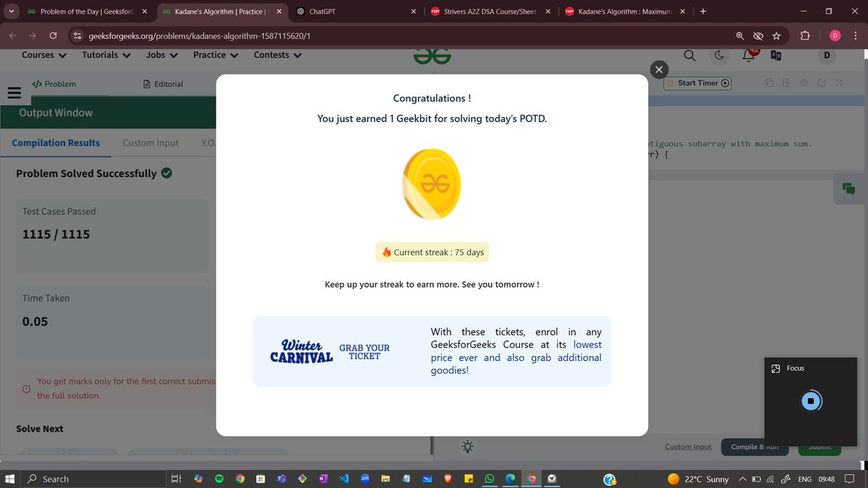Select the Custom Input tab in output window
Viewport: 868px width, 488px height.
click(150, 142)
